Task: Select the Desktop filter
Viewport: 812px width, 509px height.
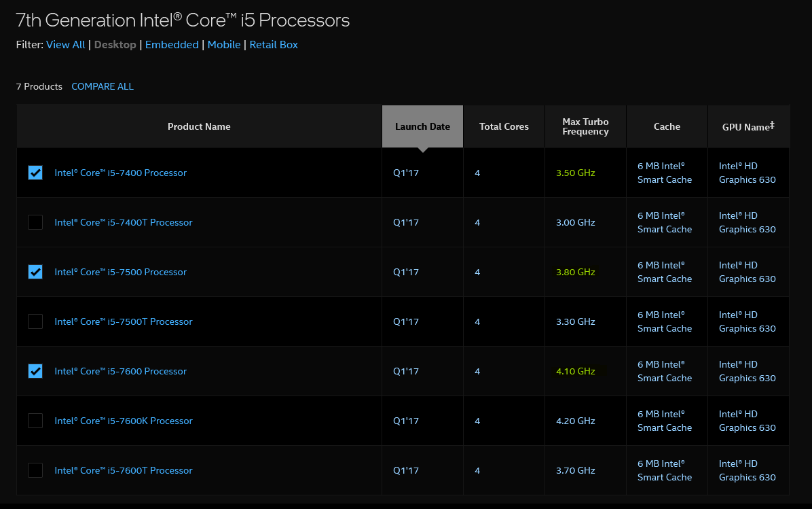Action: tap(115, 45)
